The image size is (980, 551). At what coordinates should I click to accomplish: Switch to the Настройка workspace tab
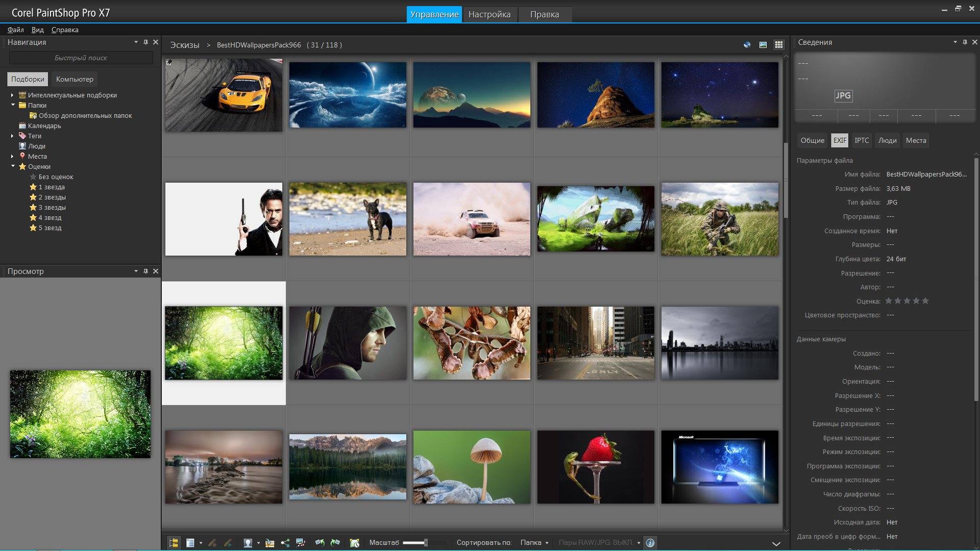(x=489, y=14)
